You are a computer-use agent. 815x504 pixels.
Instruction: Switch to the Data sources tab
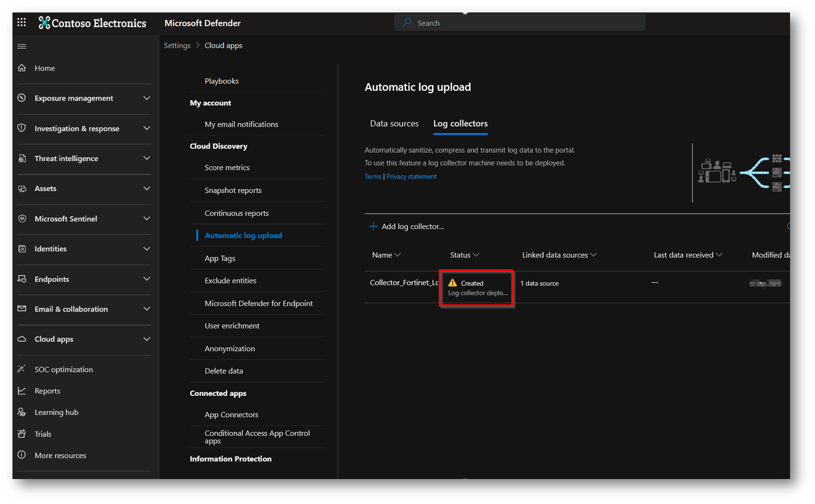coord(394,124)
